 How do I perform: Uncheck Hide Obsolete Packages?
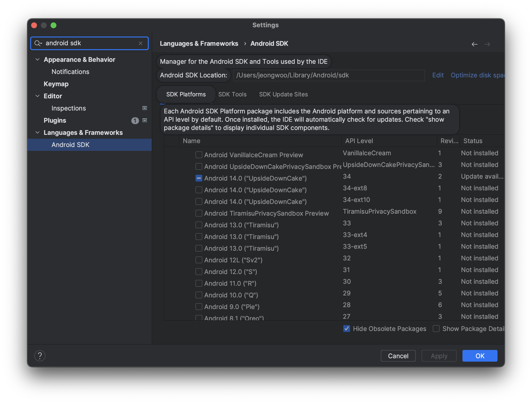(347, 329)
